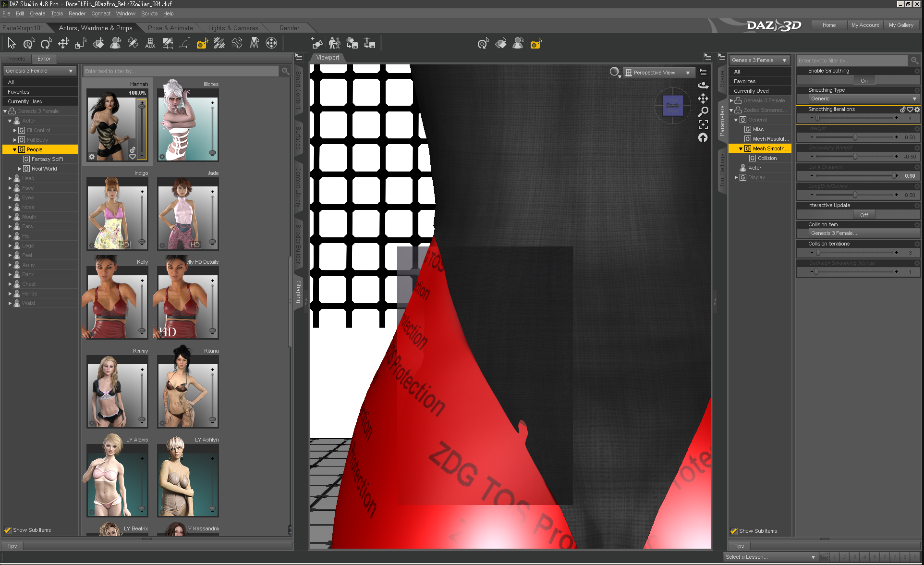Toggle Interactive Update Off button

(x=863, y=215)
